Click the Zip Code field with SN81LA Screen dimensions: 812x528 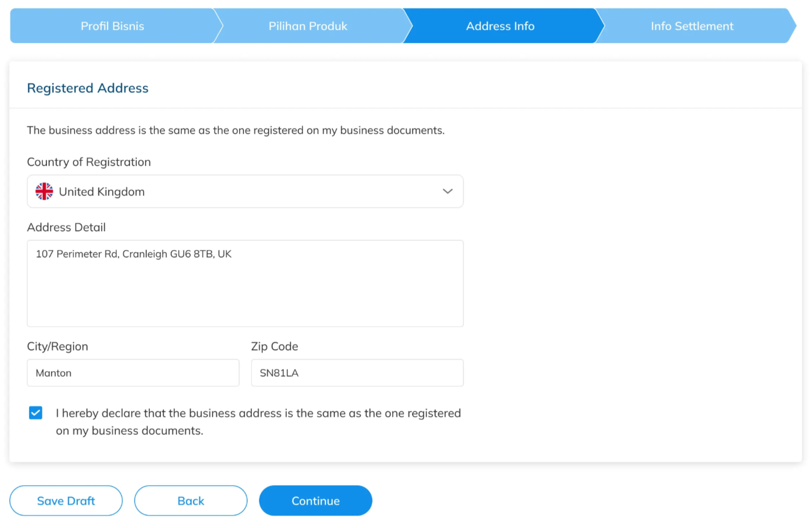(357, 373)
